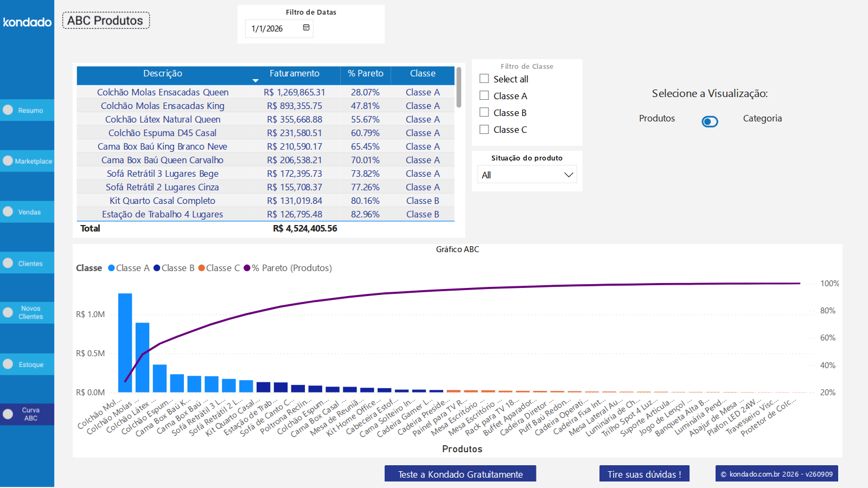Go to the Marketplace page

pos(27,161)
